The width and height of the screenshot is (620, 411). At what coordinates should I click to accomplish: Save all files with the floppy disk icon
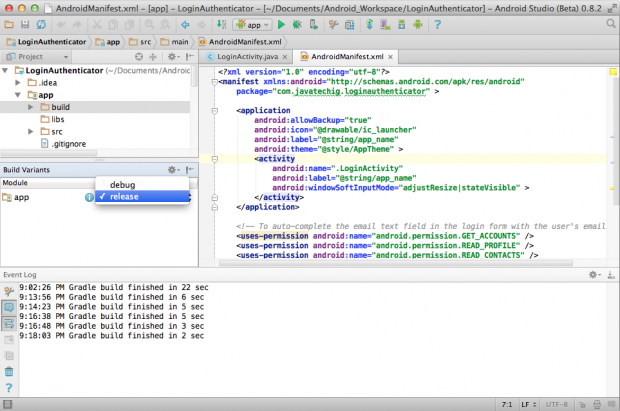pyautogui.click(x=25, y=25)
